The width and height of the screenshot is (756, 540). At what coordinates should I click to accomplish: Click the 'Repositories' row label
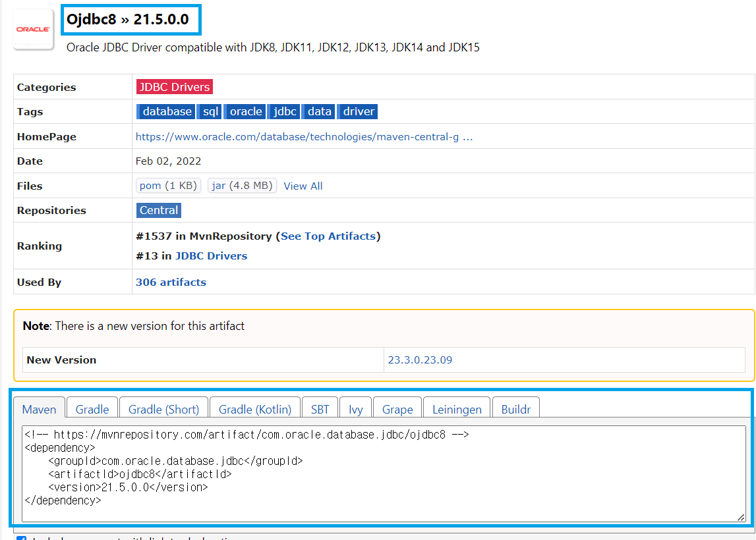coord(51,211)
